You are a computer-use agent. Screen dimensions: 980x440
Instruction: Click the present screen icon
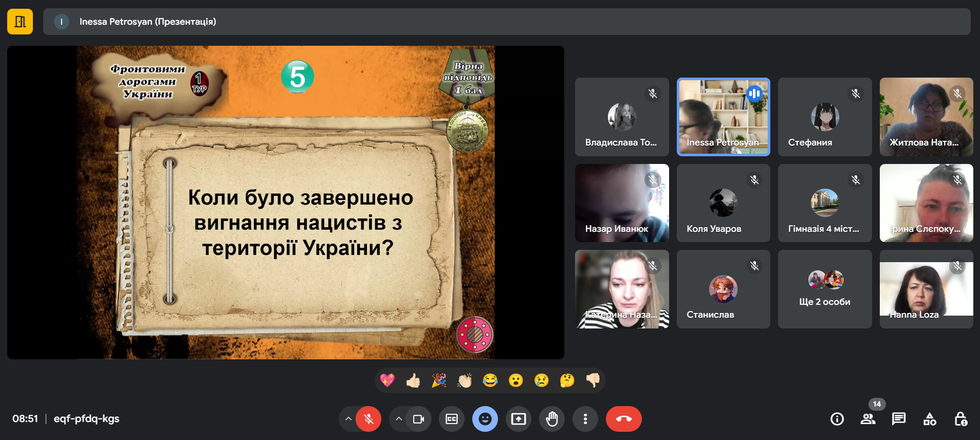[519, 419]
